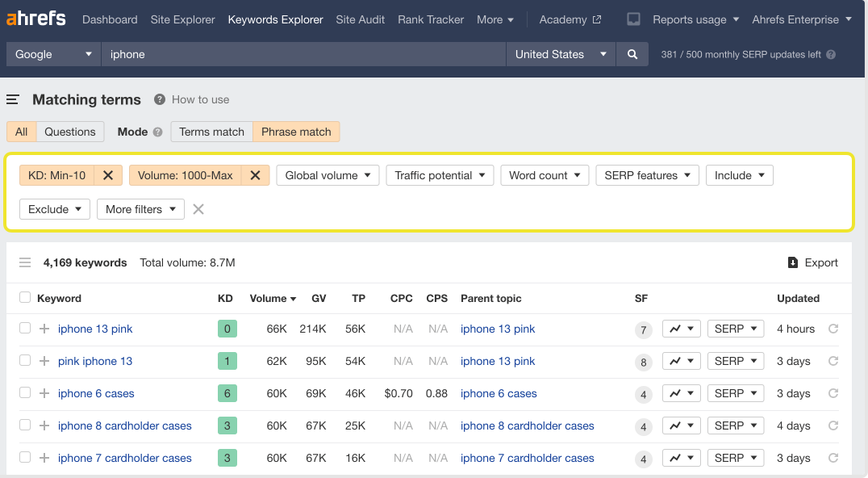Click the Export download icon
868x478 pixels.
[x=793, y=262]
